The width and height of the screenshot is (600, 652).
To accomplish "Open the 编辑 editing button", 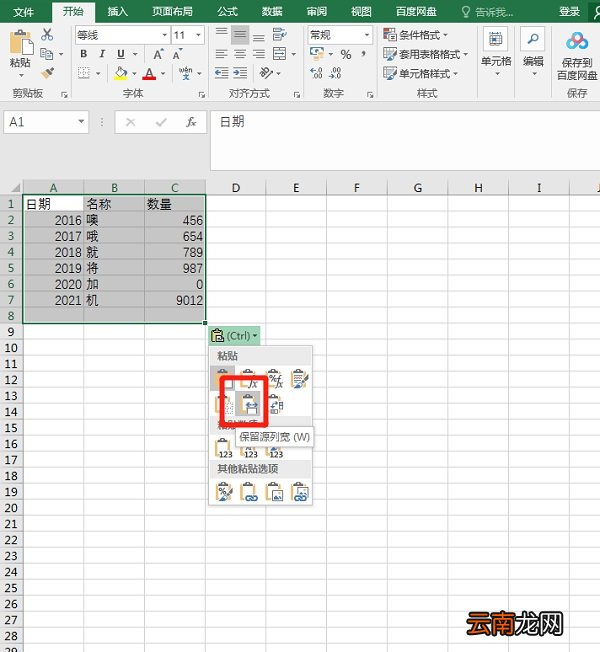I will 533,53.
